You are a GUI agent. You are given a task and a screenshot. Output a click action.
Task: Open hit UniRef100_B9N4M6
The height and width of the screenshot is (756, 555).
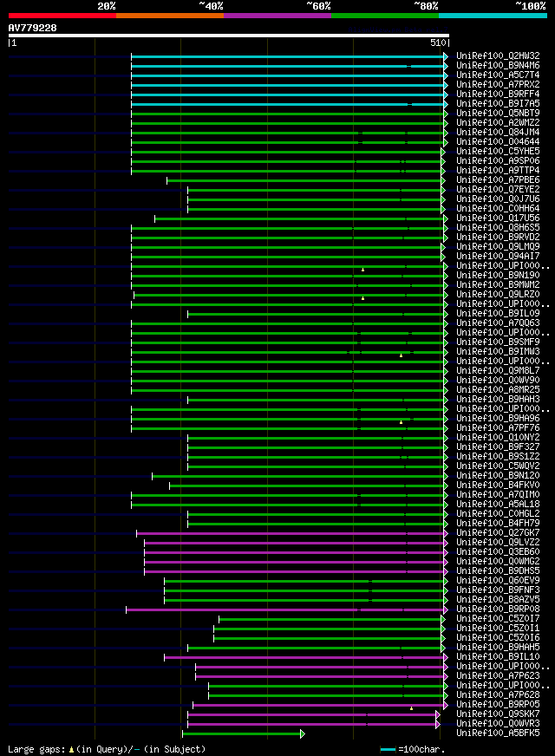(x=498, y=66)
